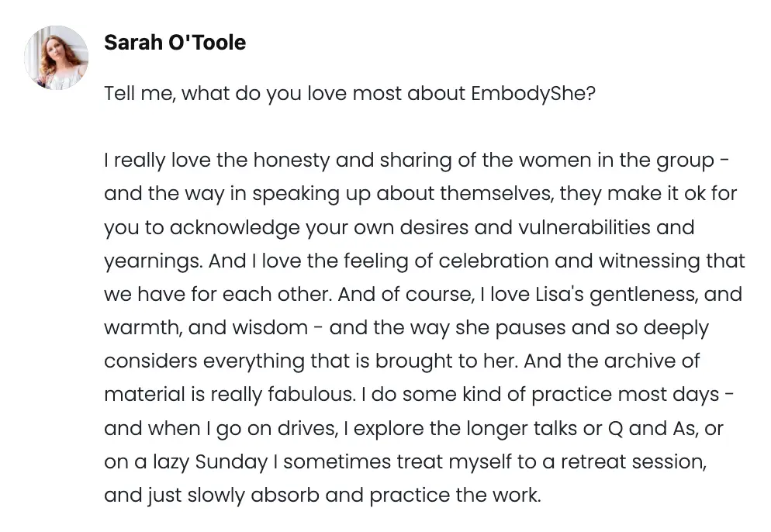
Task: Click Sarah O'Toole's profile photo
Action: click(x=57, y=57)
